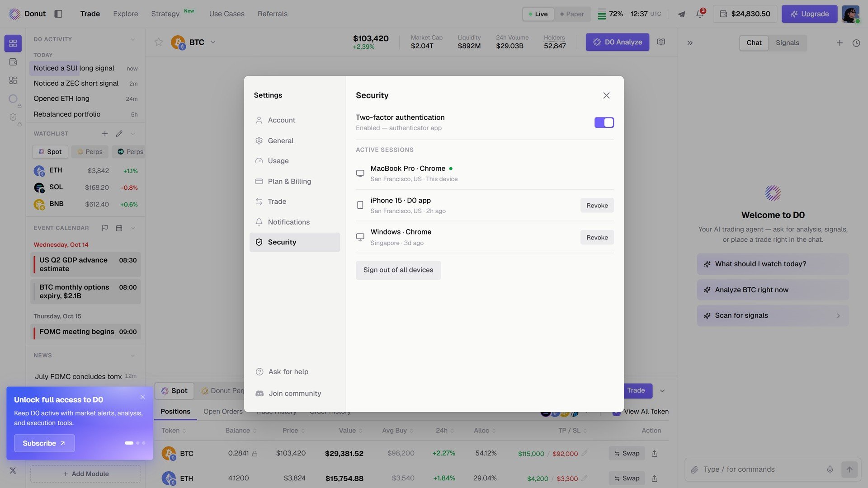
Task: Share the BTC position row
Action: 655,454
